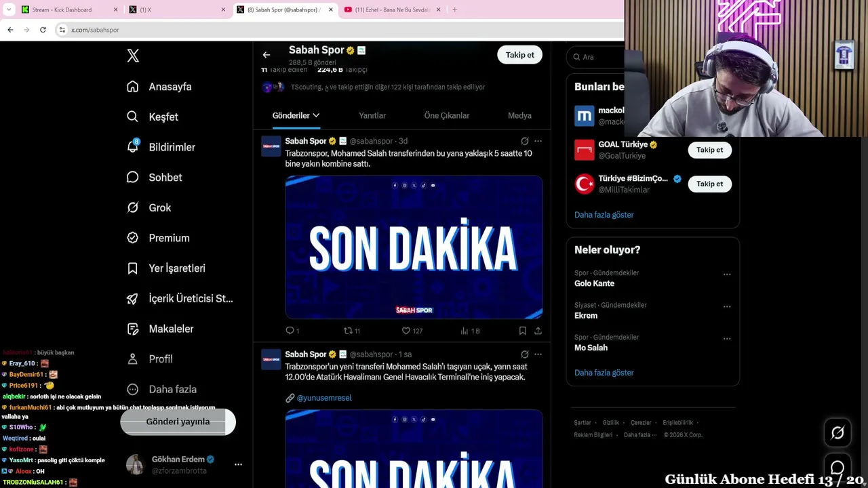Image resolution: width=868 pixels, height=488 pixels.
Task: Switch to the Medya tab
Action: [519, 115]
